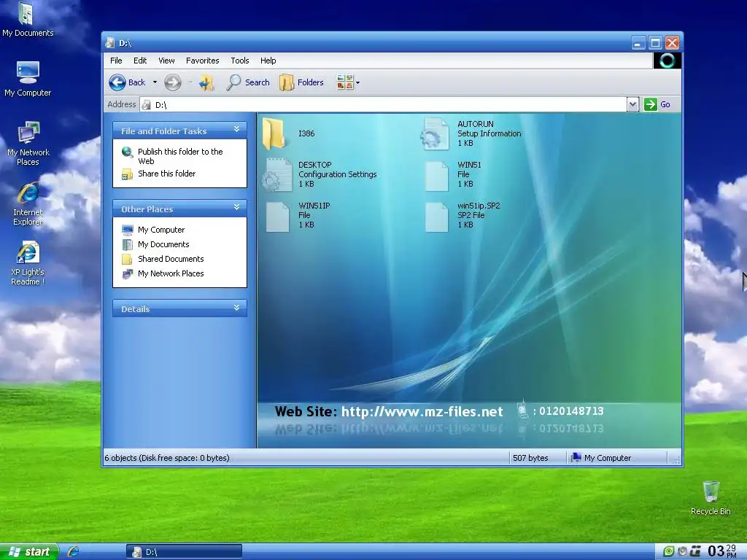
Task: Click the drive icon in address bar
Action: point(147,105)
